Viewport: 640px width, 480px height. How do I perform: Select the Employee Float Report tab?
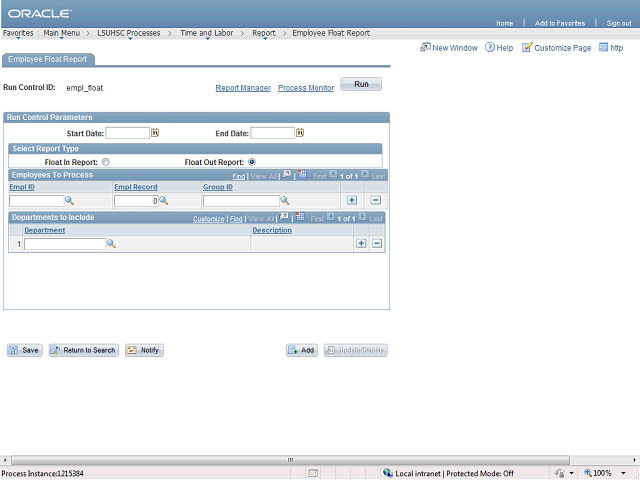click(48, 60)
